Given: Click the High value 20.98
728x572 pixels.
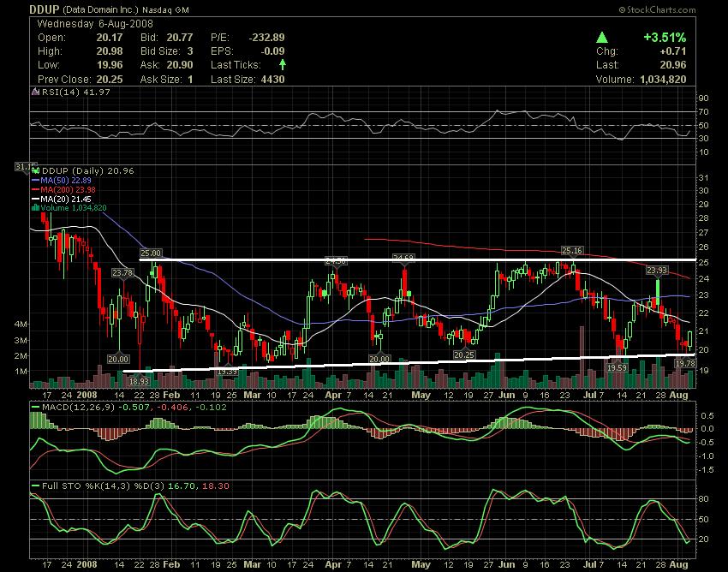Looking at the screenshot, I should (110, 51).
